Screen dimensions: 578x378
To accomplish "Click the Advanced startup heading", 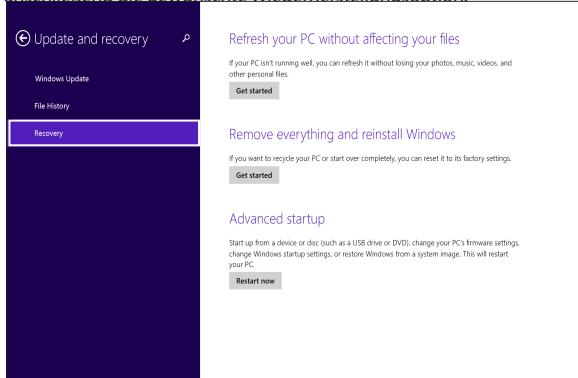I will pyautogui.click(x=277, y=219).
